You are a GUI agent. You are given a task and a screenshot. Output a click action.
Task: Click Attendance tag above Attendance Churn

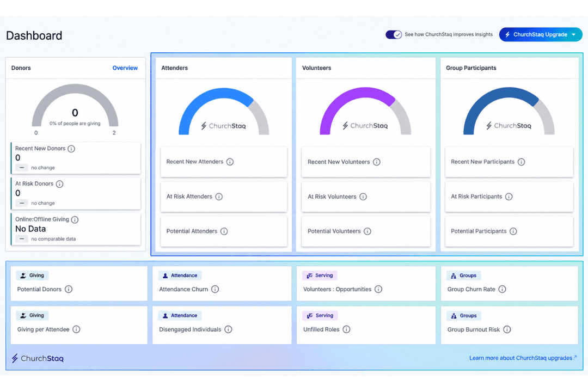pyautogui.click(x=180, y=275)
